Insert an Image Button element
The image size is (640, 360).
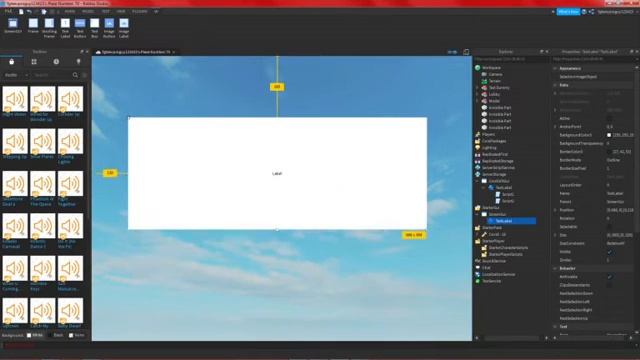point(109,28)
